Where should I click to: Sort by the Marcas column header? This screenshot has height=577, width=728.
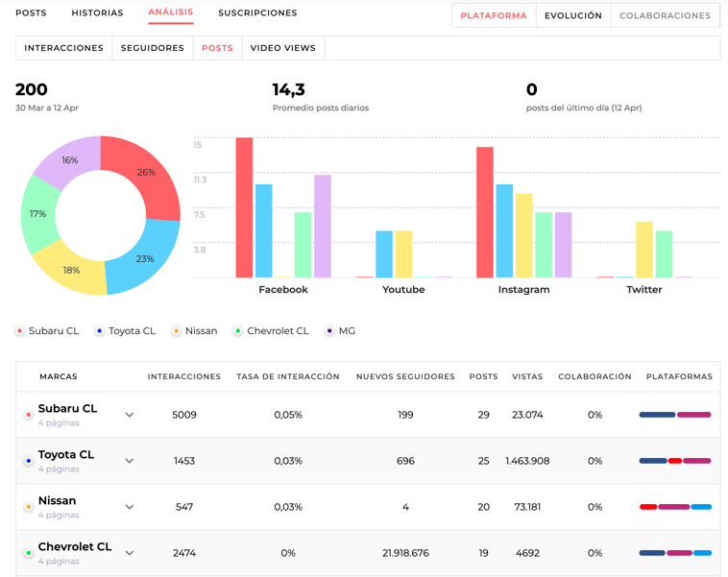tap(59, 376)
